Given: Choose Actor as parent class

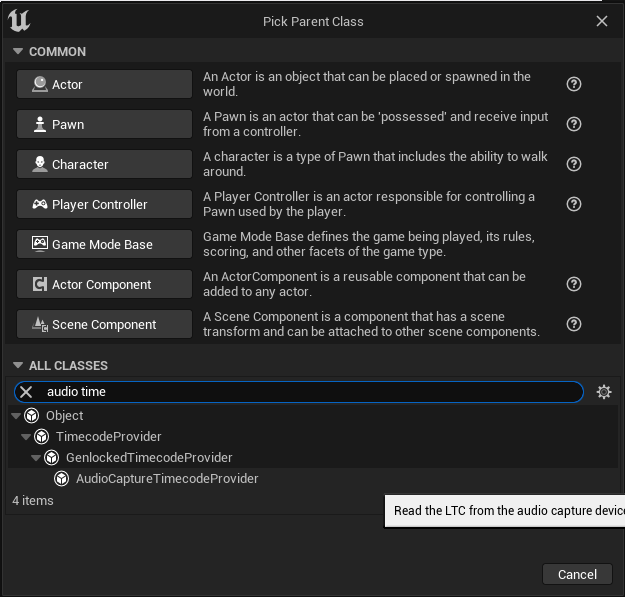Looking at the screenshot, I should [103, 84].
